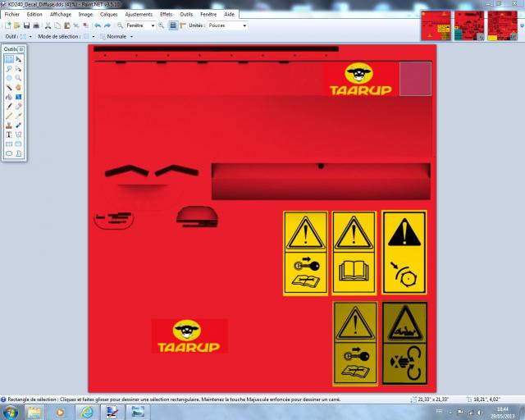Open the Edition menu
This screenshot has height=420, width=525.
pos(34,15)
